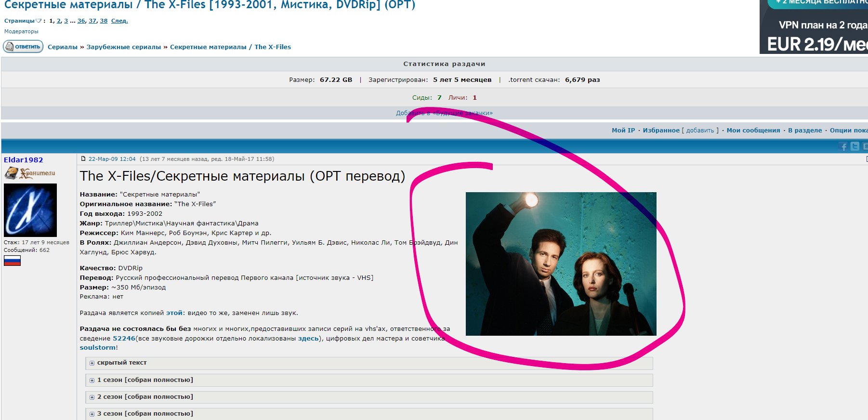
Task: Follow the этой source distribution link
Action: (x=174, y=313)
